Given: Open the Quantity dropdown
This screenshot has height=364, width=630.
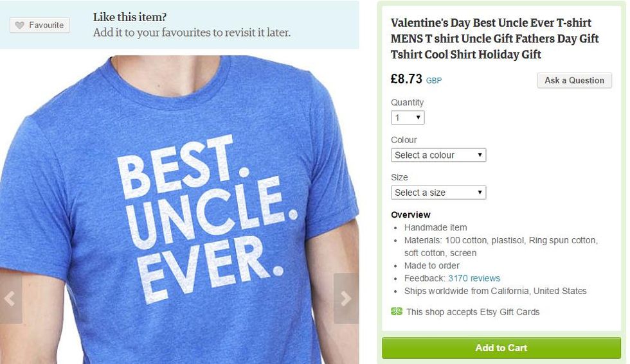Looking at the screenshot, I should coord(408,117).
